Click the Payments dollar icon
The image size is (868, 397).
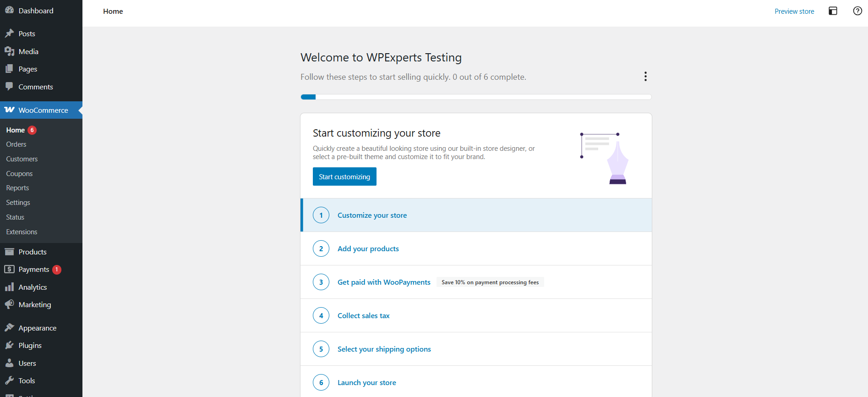point(9,269)
